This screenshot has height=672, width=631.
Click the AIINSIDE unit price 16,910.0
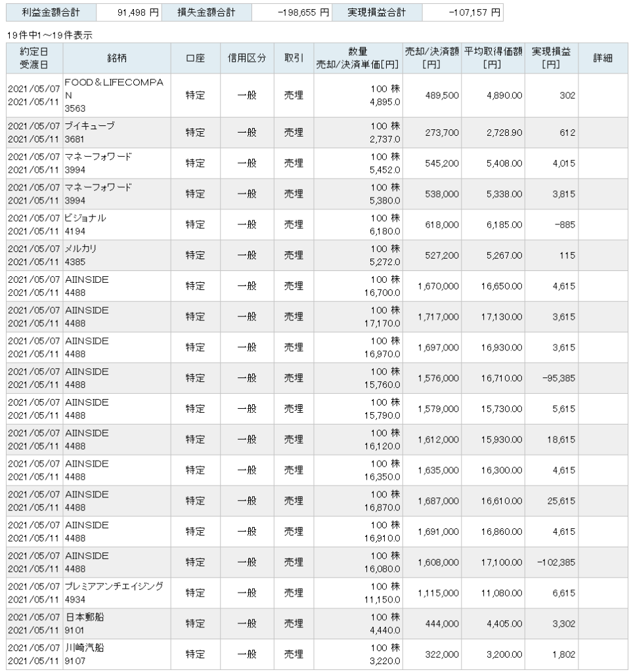[x=382, y=538]
